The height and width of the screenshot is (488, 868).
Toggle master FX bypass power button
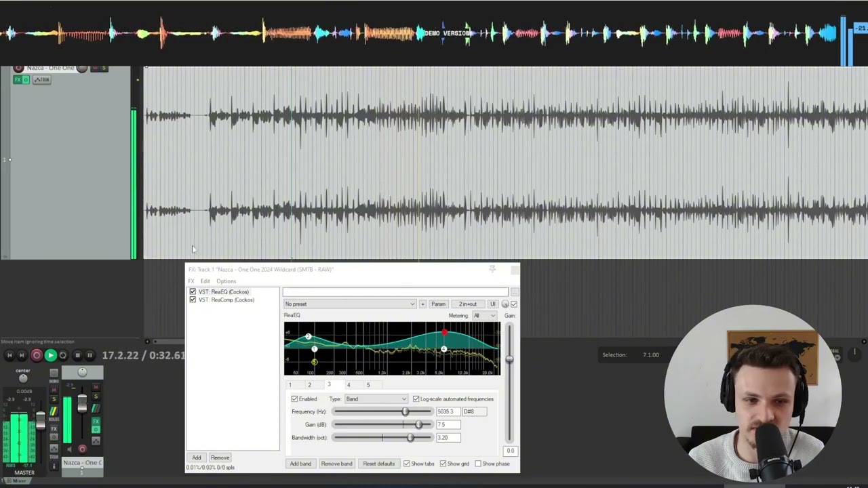(x=54, y=437)
